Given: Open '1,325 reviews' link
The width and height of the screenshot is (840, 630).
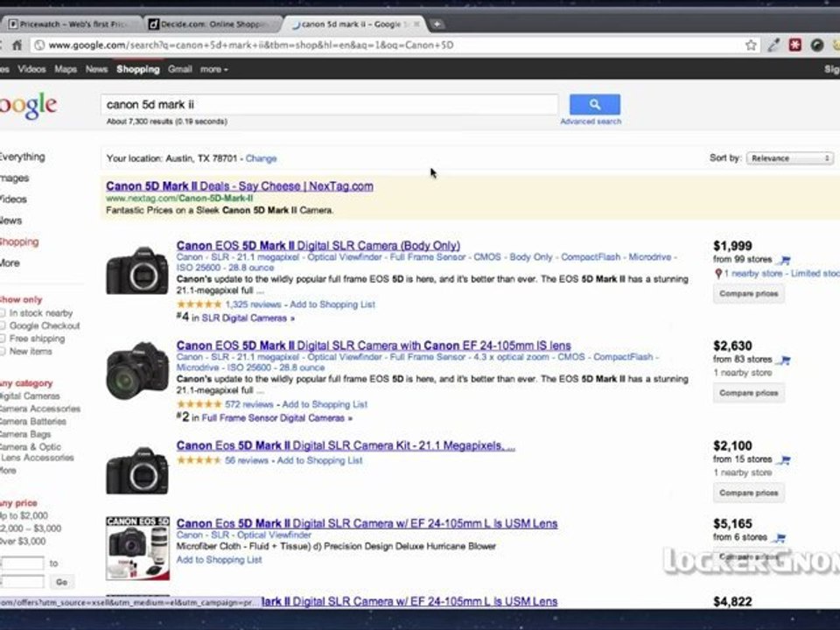Looking at the screenshot, I should pyautogui.click(x=253, y=304).
